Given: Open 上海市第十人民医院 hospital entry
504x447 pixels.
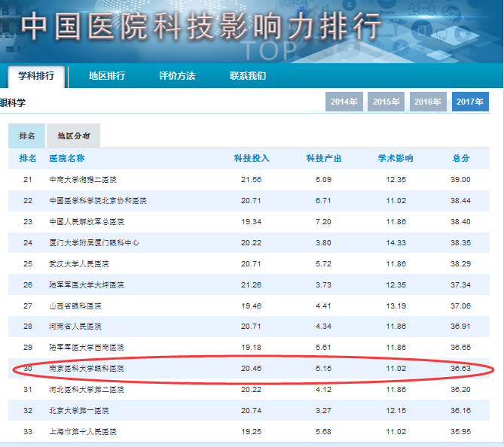Looking at the screenshot, I should (83, 432).
